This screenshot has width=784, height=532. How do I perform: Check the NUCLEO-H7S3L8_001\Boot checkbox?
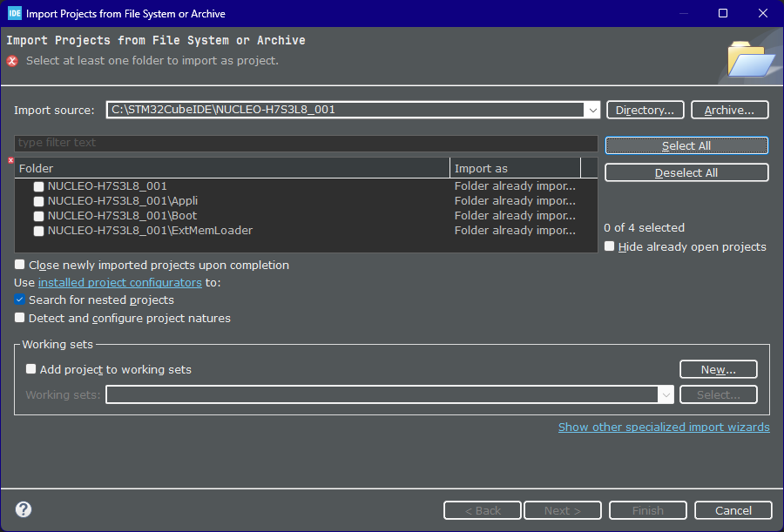(x=38, y=216)
